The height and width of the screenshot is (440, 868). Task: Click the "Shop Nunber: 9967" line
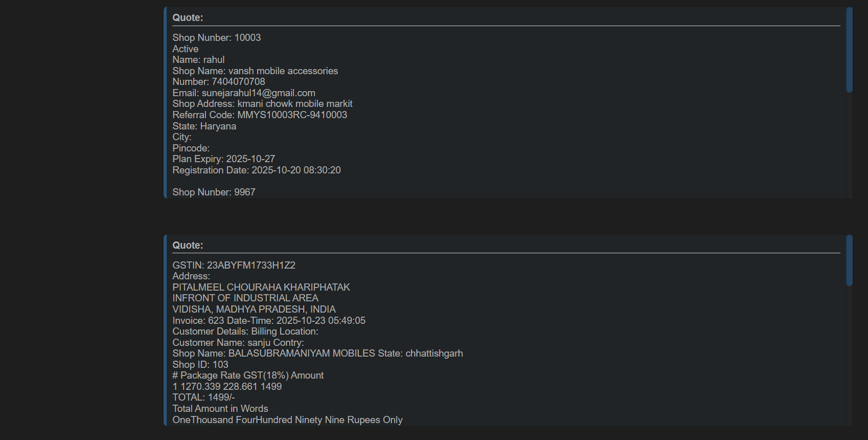coord(214,192)
